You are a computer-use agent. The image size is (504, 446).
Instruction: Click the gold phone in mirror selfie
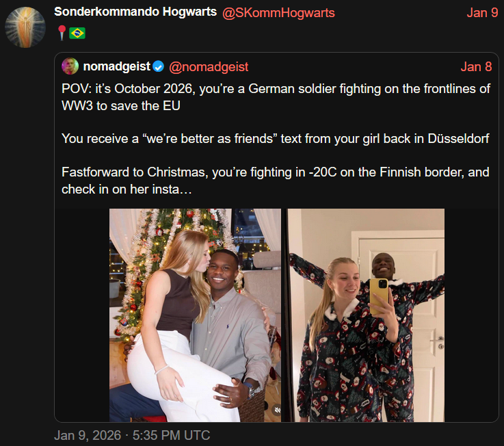coord(379,296)
